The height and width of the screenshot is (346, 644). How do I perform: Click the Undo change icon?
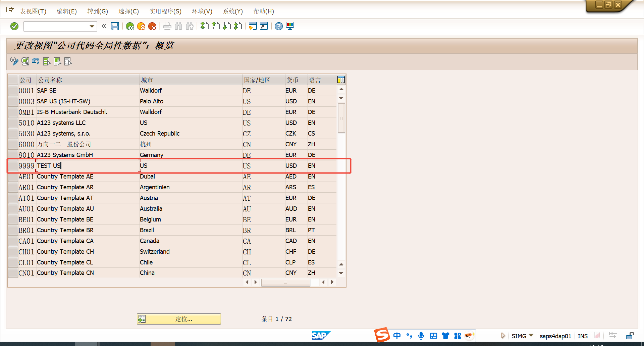(36, 61)
